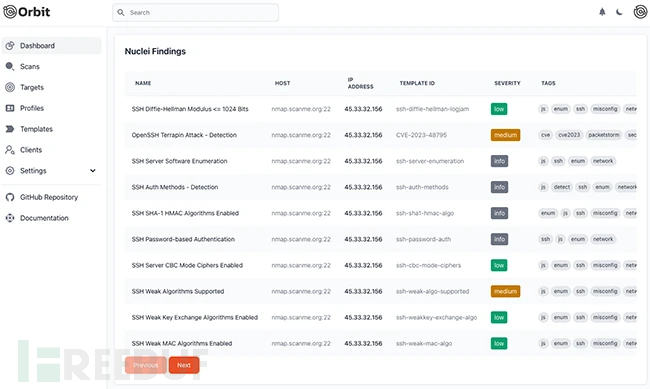
Task: Click the Orbit logo in the header
Action: [x=27, y=12]
